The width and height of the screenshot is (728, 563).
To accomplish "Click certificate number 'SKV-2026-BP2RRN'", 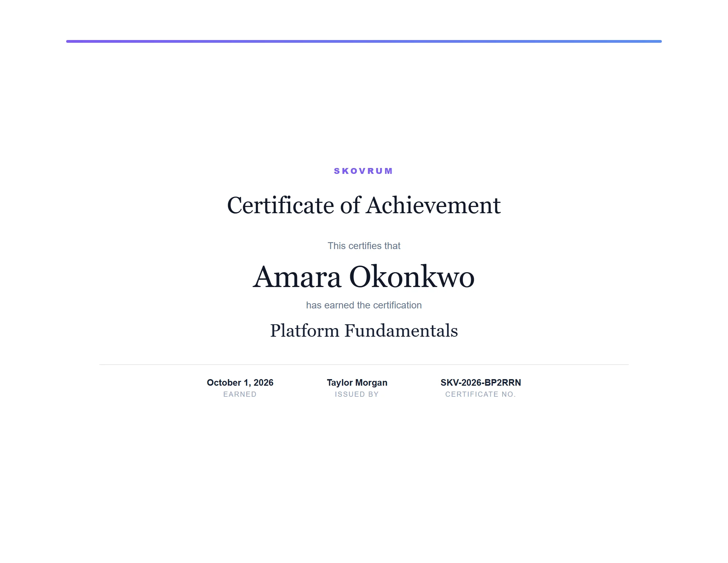I will 481,383.
